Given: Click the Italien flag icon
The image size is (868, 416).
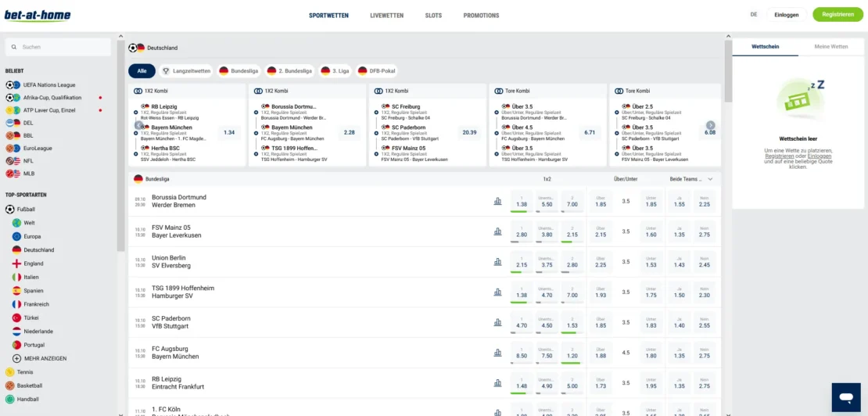Looking at the screenshot, I should 16,277.
